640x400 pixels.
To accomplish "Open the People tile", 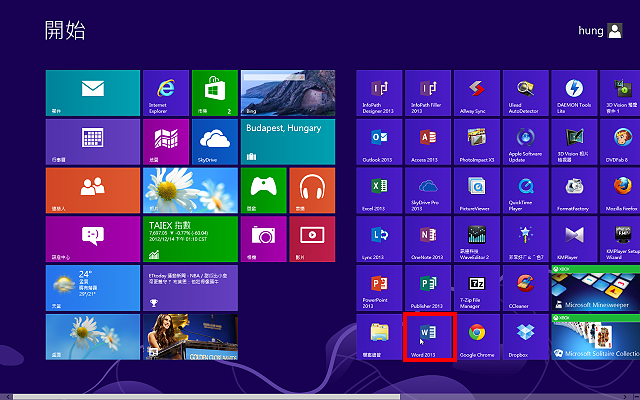I will [x=93, y=191].
